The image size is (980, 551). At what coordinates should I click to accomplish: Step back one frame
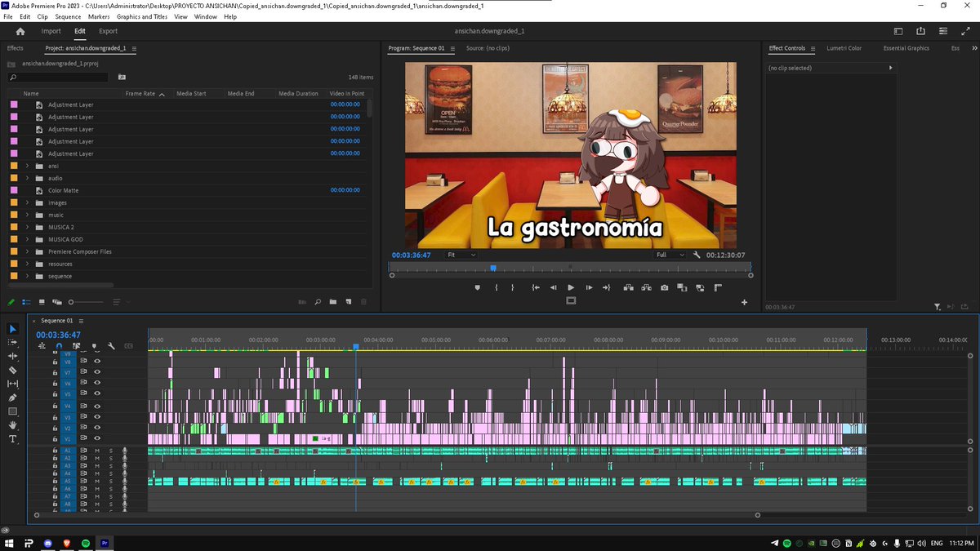click(553, 287)
